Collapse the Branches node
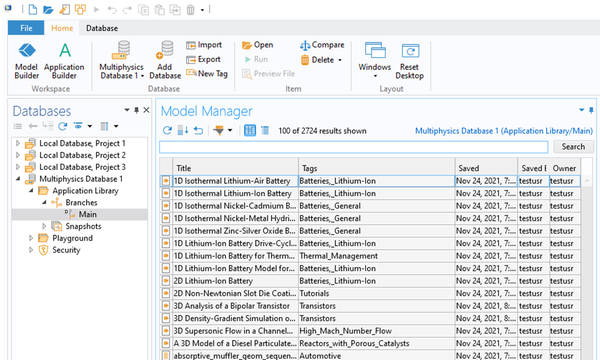The image size is (600, 360). [44, 202]
